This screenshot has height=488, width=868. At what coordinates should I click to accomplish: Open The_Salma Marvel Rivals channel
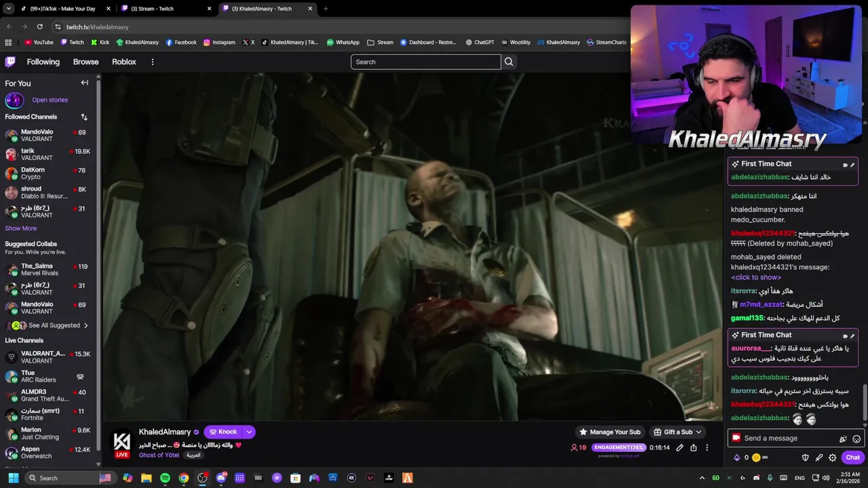coord(47,270)
